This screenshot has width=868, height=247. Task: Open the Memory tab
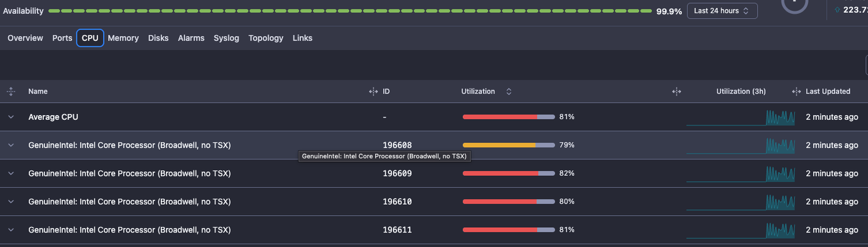pyautogui.click(x=123, y=38)
